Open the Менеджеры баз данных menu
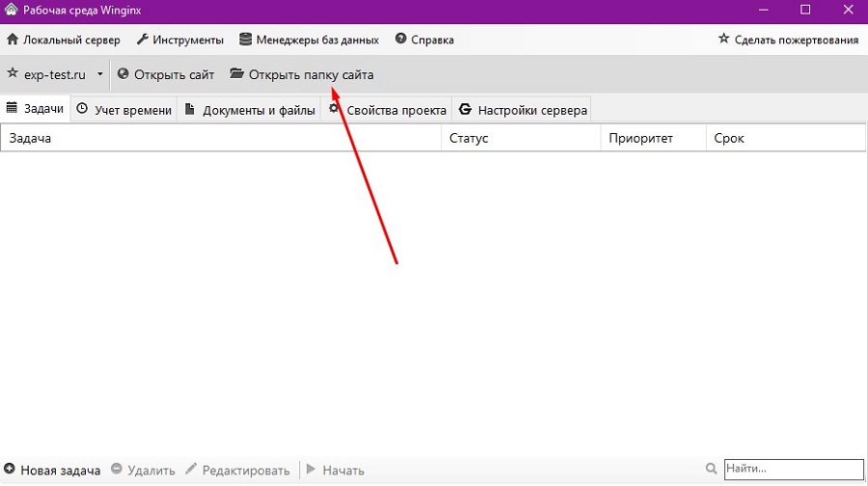The height and width of the screenshot is (486, 868). click(x=309, y=40)
